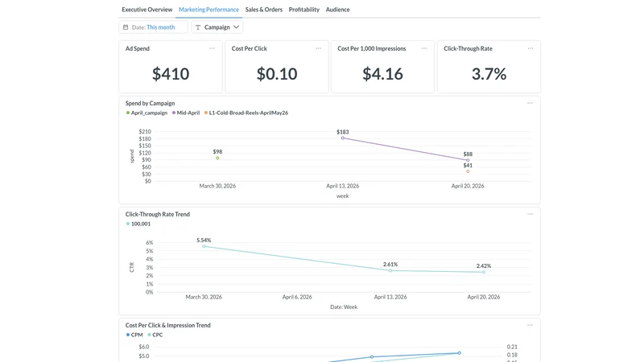Switch to the Sales & Orders tab
Viewport: 644px width, 362px height.
point(264,10)
